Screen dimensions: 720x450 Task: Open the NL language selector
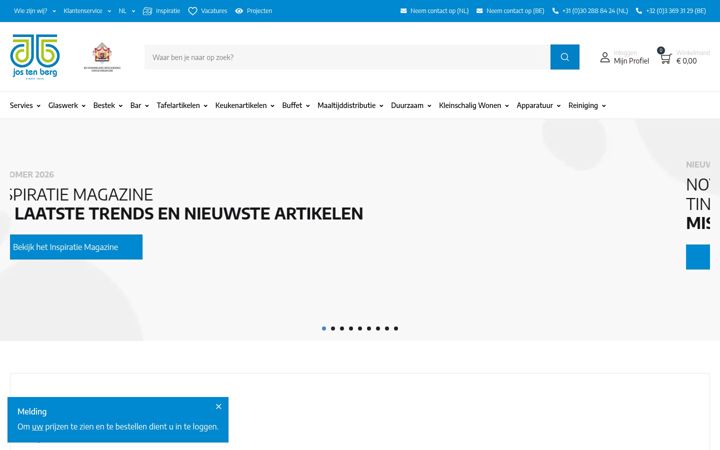tap(127, 11)
